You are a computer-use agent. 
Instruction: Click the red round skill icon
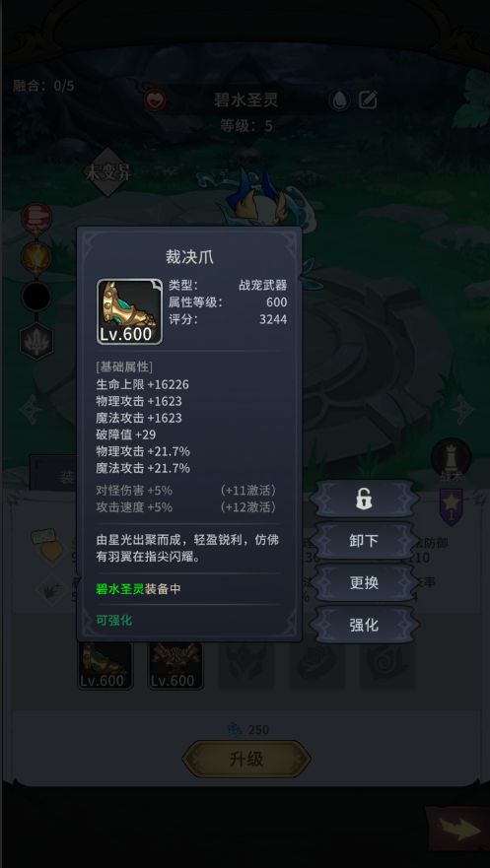click(36, 219)
